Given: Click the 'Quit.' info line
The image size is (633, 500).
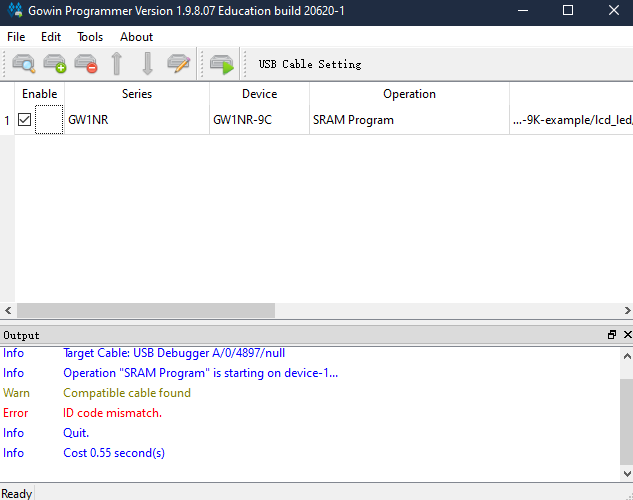Looking at the screenshot, I should click(76, 433).
